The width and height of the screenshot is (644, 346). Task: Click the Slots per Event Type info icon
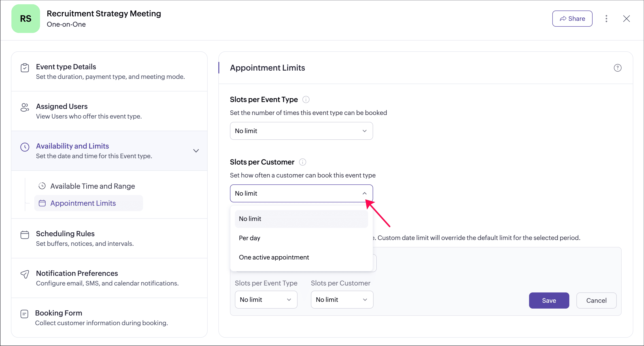pos(306,100)
